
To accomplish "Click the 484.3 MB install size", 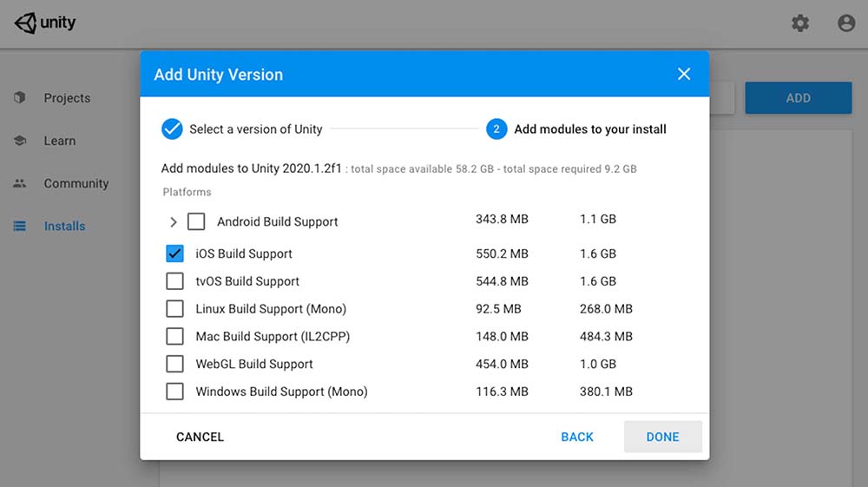I will click(x=606, y=337).
